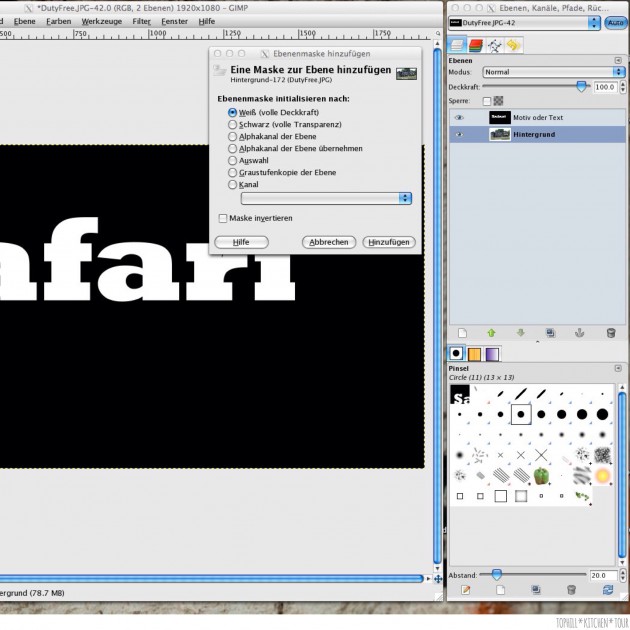Open Pinsel panel configuration menu

coord(618,368)
